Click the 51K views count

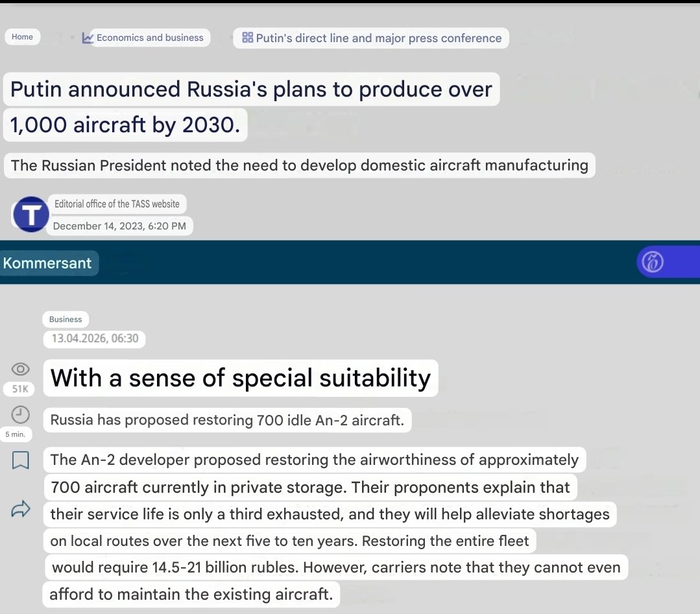pos(20,389)
